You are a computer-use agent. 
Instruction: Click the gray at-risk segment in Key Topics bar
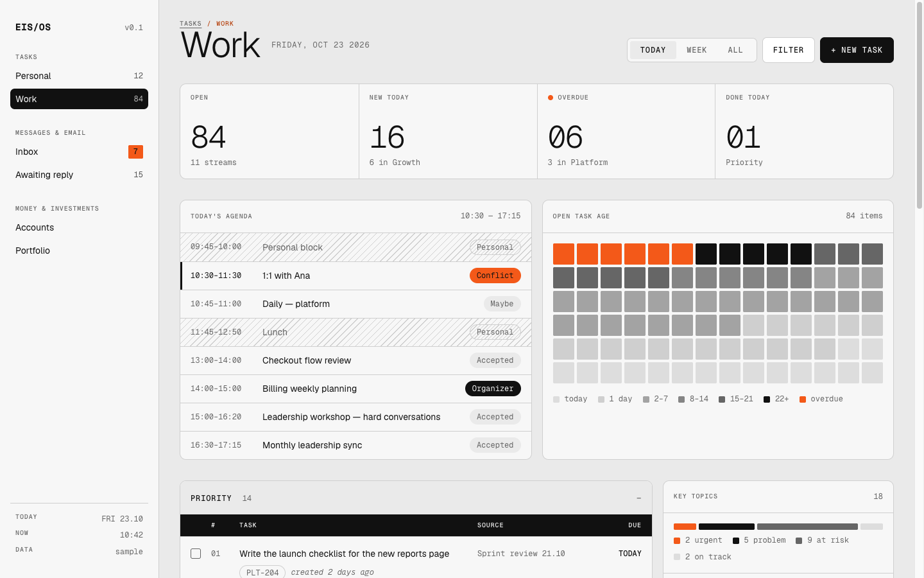[807, 527]
